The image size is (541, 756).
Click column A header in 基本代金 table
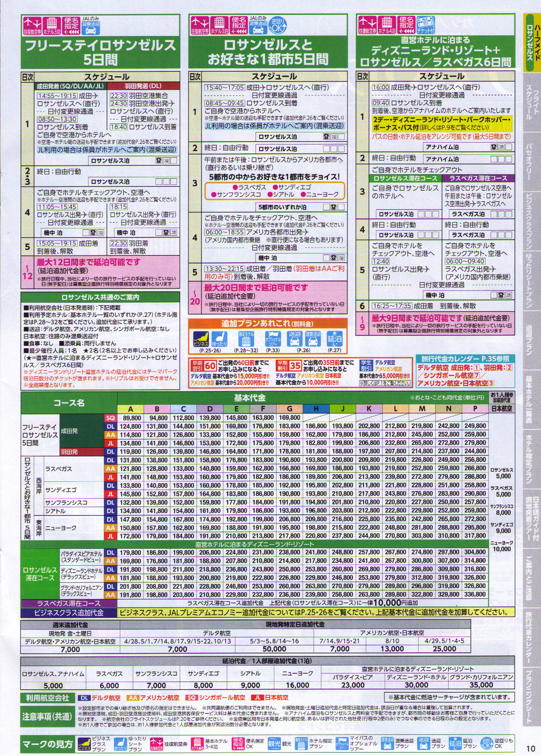(x=130, y=409)
